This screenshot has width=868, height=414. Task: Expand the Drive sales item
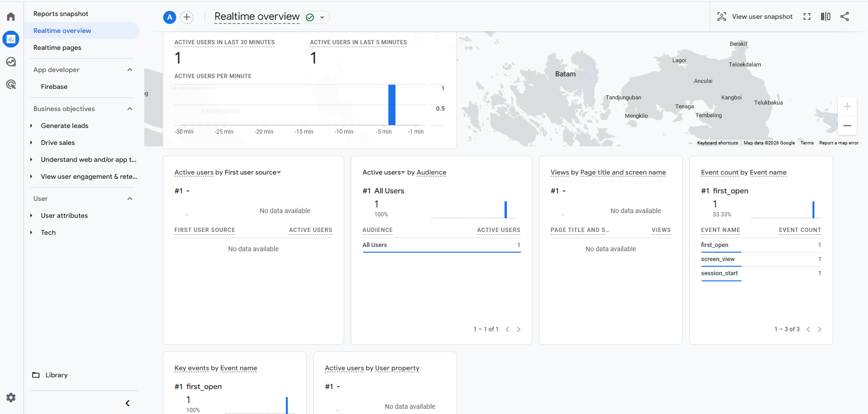pyautogui.click(x=32, y=143)
